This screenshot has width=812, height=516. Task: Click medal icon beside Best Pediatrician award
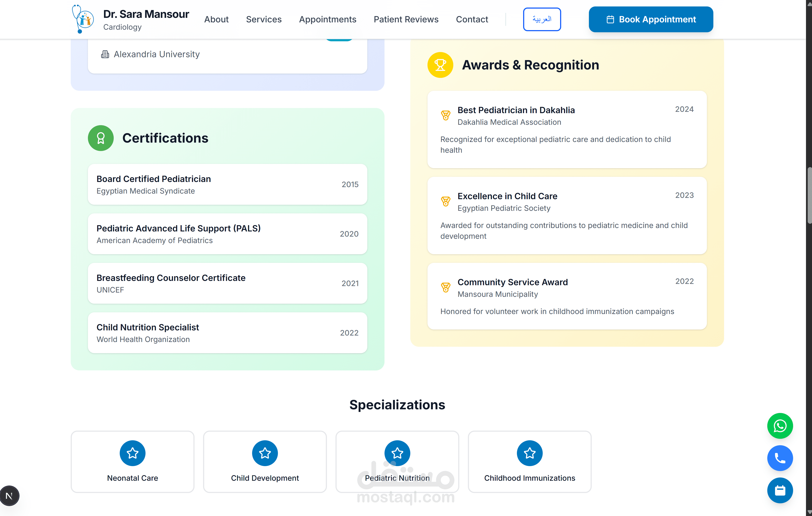pos(446,116)
